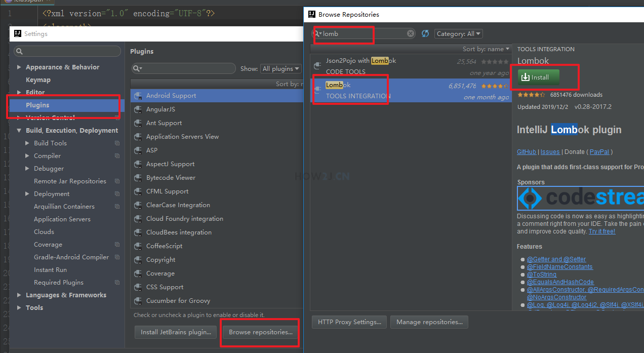The height and width of the screenshot is (353, 644).
Task: Open the @Getter and @Setter feature link
Action: (556, 259)
